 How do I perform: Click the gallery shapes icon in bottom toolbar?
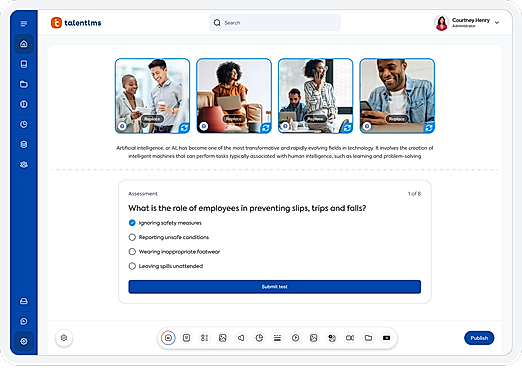click(332, 338)
